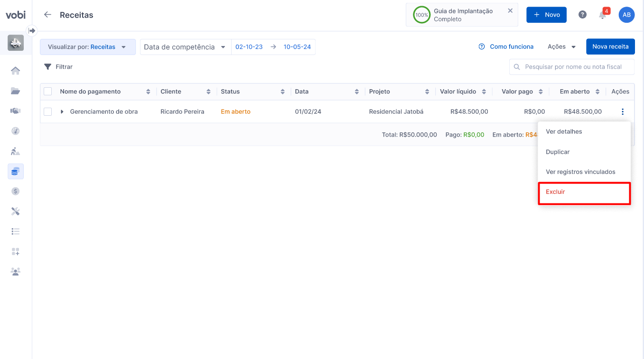
Task: Open the Visualizar por: Receitas dropdown
Action: tap(88, 47)
